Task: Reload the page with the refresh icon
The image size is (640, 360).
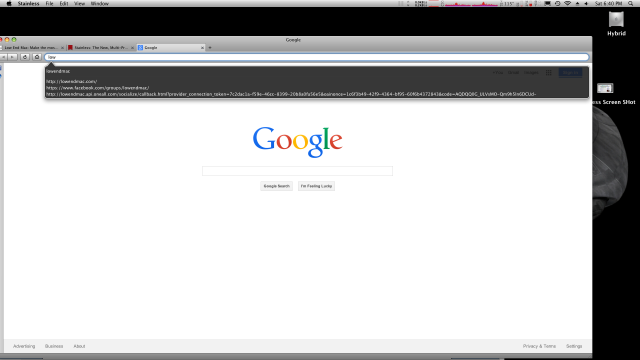Action: click(25, 57)
